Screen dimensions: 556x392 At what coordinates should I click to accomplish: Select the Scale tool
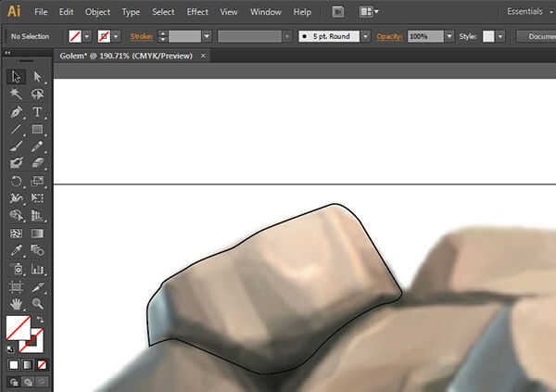[x=37, y=181]
